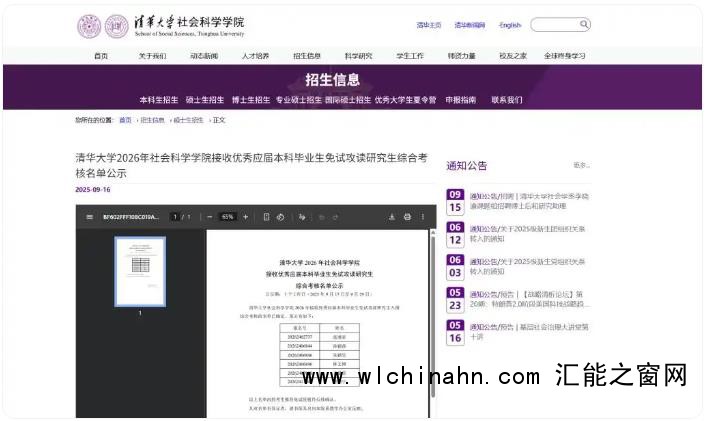Click the article headline 清华大学2026年社会科学学院
Screen dimensions: 713x421
(251, 165)
